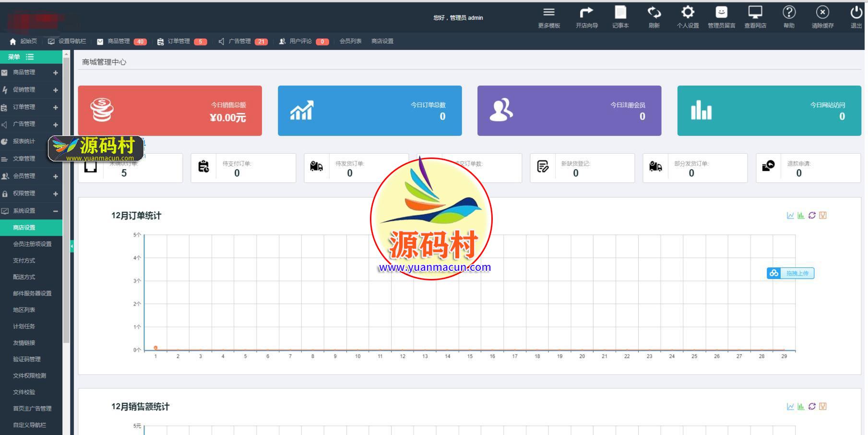Open 个人设置 gear icon
Image resolution: width=868 pixels, height=435 pixels.
point(688,13)
